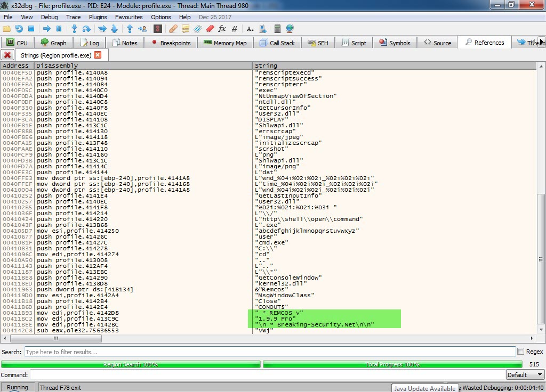Expand more tabs with the right arrow
Screen dimensions: 546x392
tap(542, 42)
